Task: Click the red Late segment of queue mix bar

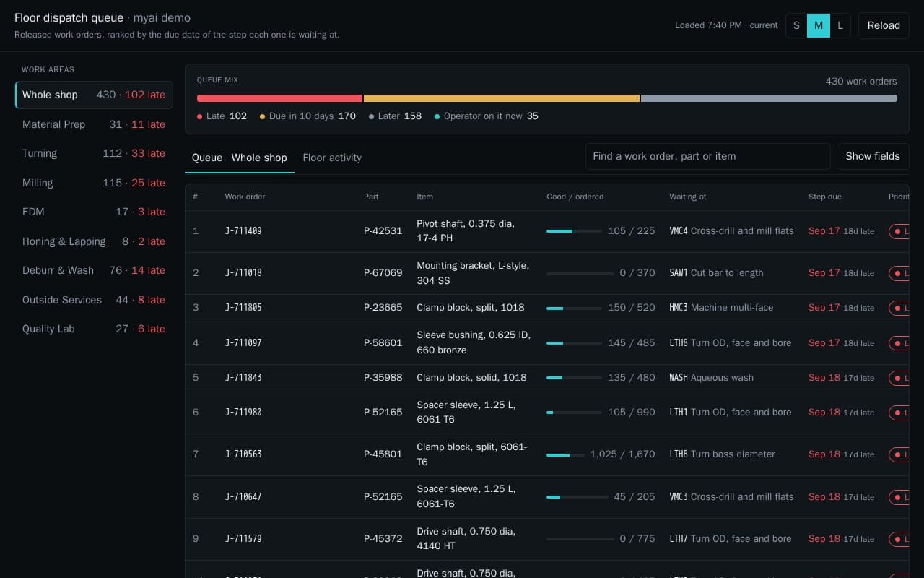Action: click(279, 98)
